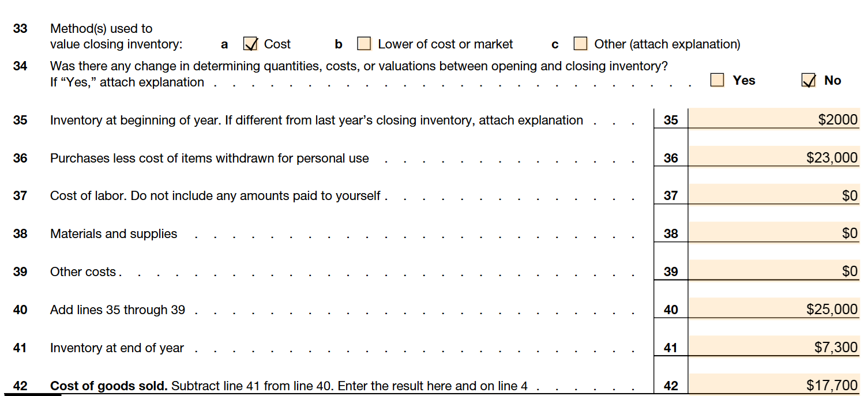Select the $25,000 total field on line 40
The height and width of the screenshot is (396, 868).
[x=773, y=310]
